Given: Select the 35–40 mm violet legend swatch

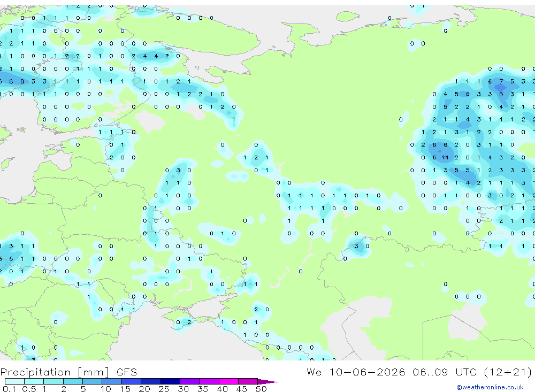Looking at the screenshot, I should (x=209, y=381).
